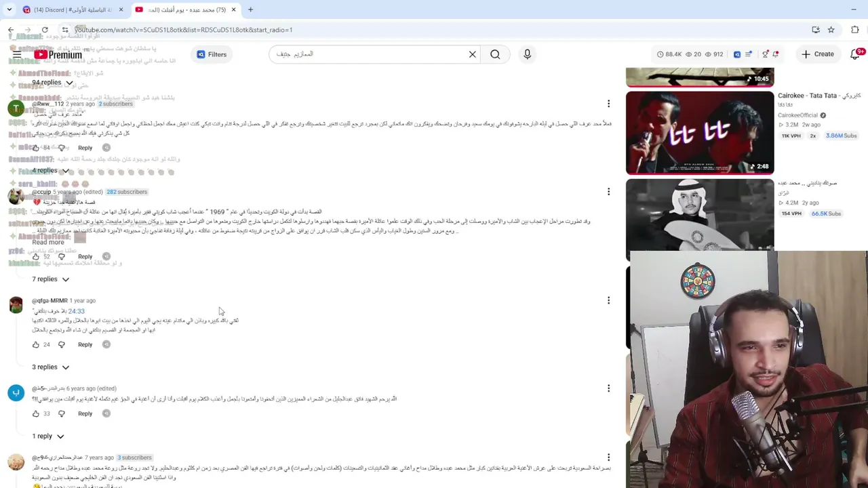
Task: Dislike the @qfga-MRMR comment
Action: pos(62,344)
